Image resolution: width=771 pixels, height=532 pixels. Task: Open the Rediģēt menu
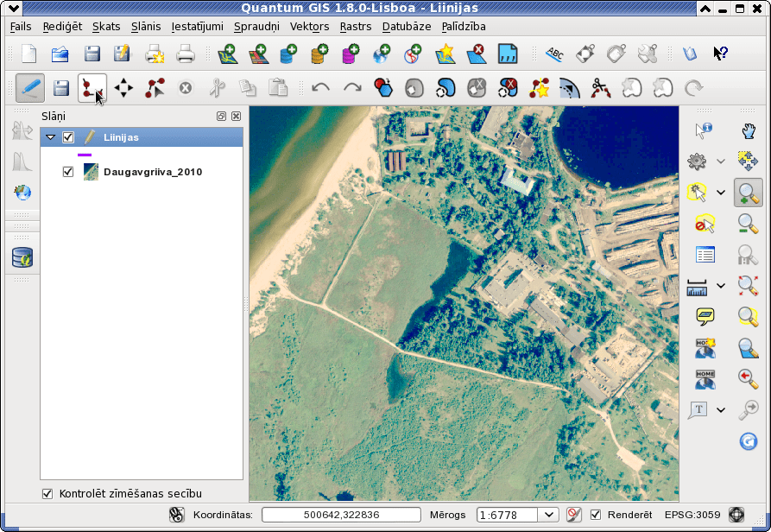point(62,27)
